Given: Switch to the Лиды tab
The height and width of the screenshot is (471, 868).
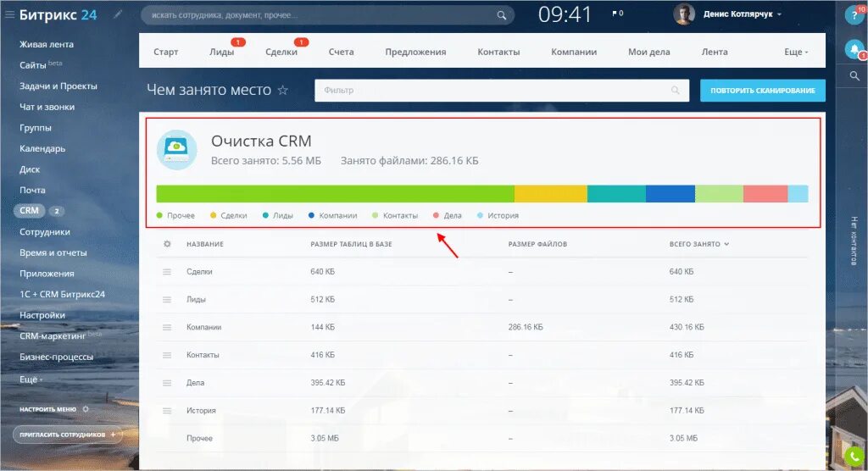Looking at the screenshot, I should click(221, 52).
